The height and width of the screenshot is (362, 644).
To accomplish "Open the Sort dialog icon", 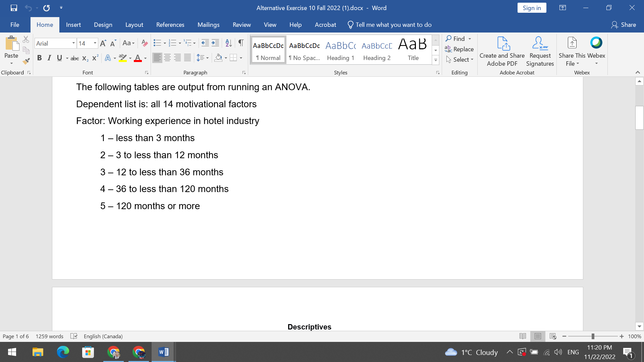I will click(228, 43).
